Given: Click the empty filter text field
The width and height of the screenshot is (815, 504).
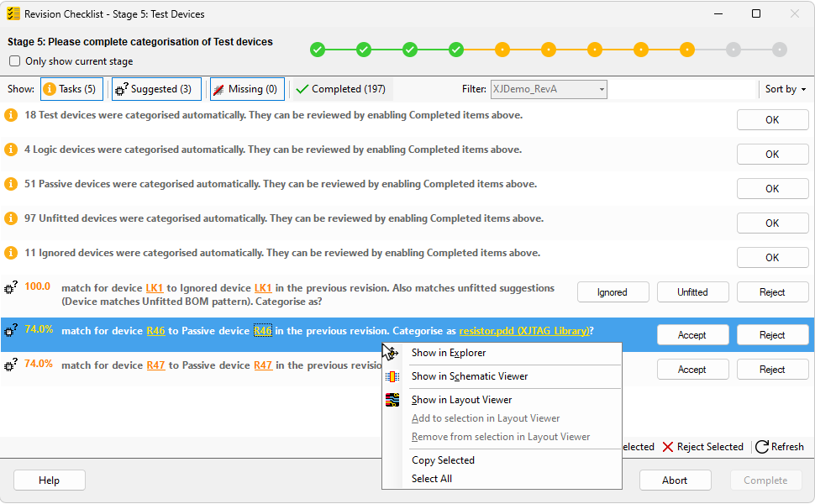Looking at the screenshot, I should click(681, 89).
